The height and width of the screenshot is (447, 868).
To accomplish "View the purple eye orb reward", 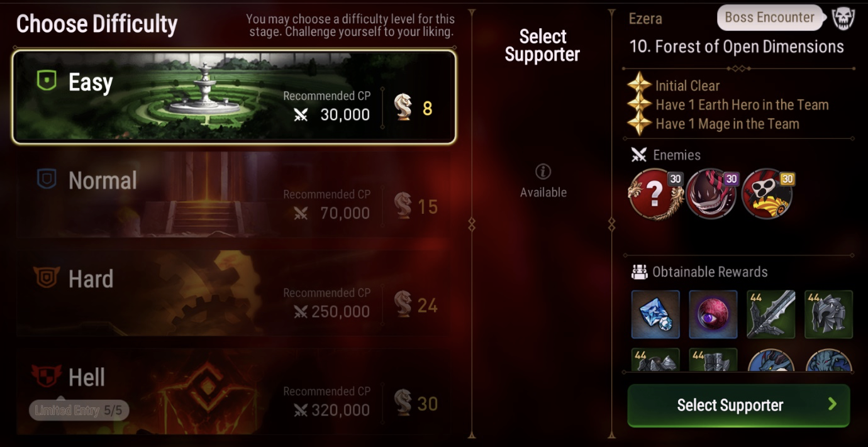I will (713, 314).
